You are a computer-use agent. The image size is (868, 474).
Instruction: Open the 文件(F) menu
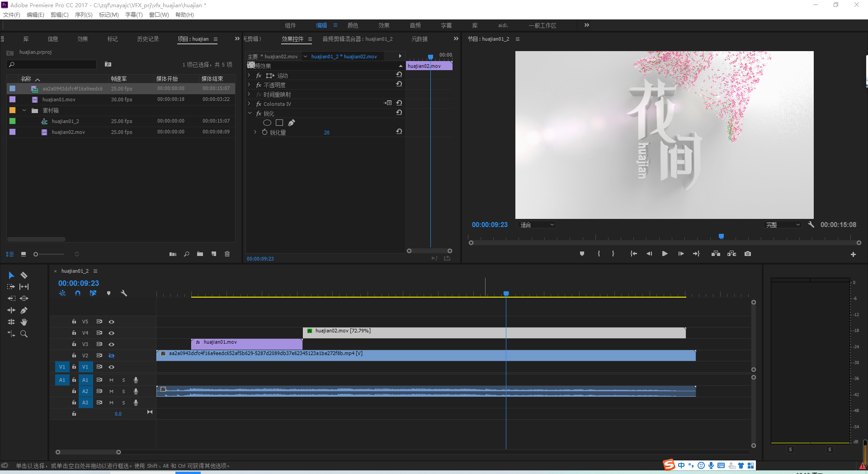coord(12,15)
